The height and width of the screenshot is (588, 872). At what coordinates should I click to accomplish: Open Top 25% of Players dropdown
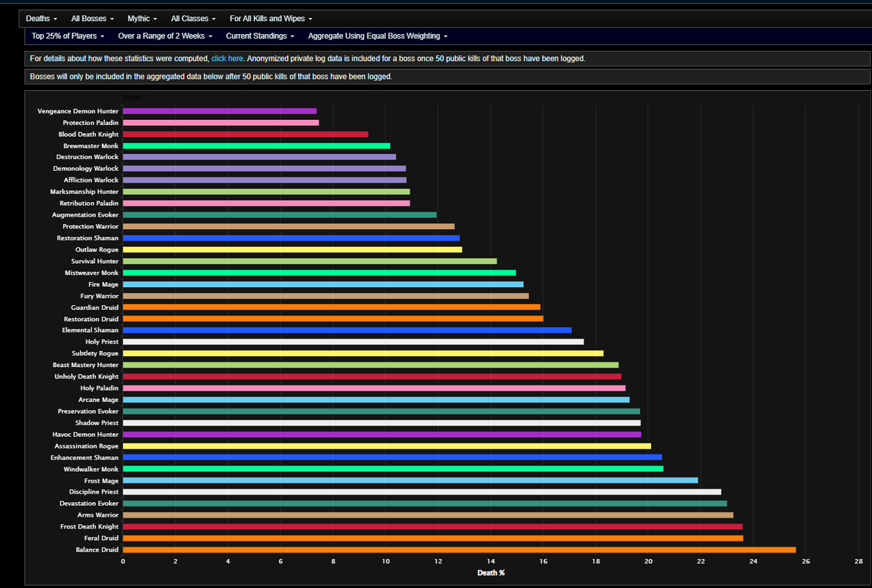point(68,36)
